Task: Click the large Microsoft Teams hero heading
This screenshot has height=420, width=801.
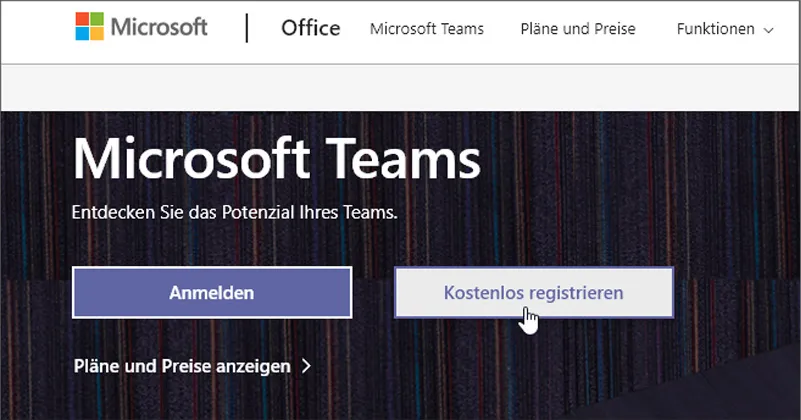Action: pos(276,161)
